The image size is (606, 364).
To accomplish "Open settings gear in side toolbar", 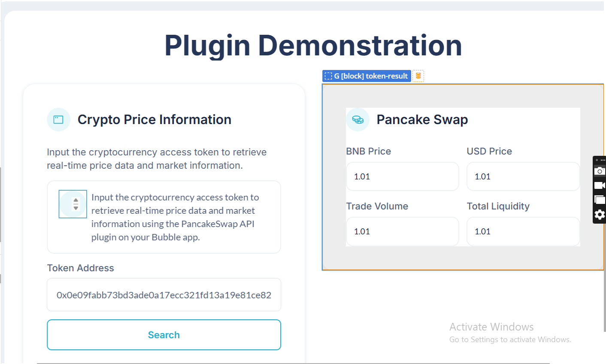I will [x=600, y=214].
